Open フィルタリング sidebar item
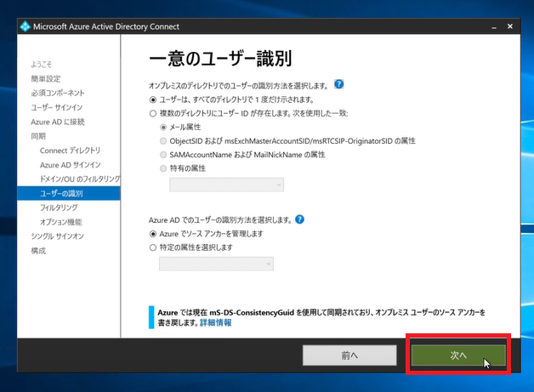This screenshot has height=392, width=534. (59, 207)
